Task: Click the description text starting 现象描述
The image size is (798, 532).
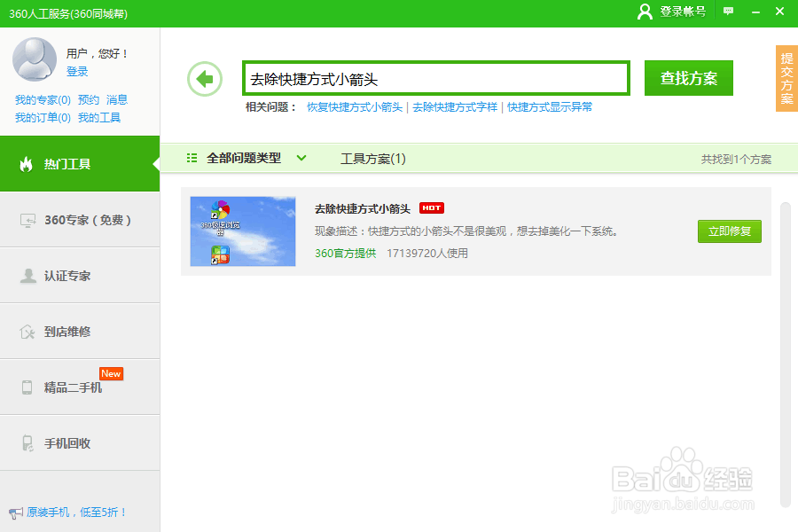Action: pyautogui.click(x=468, y=231)
